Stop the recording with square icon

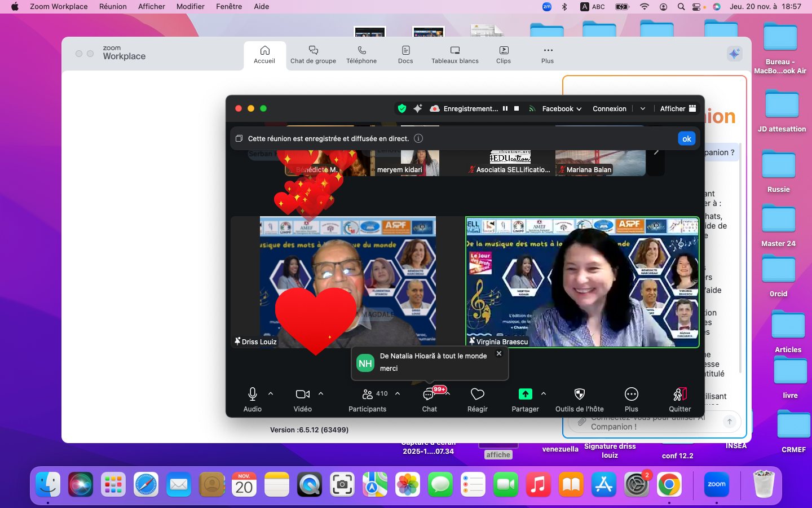click(517, 109)
